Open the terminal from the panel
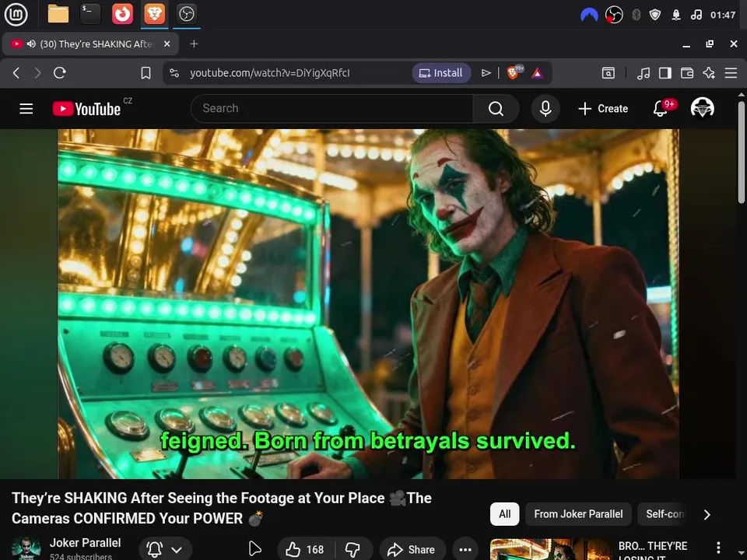The image size is (747, 560). point(90,14)
